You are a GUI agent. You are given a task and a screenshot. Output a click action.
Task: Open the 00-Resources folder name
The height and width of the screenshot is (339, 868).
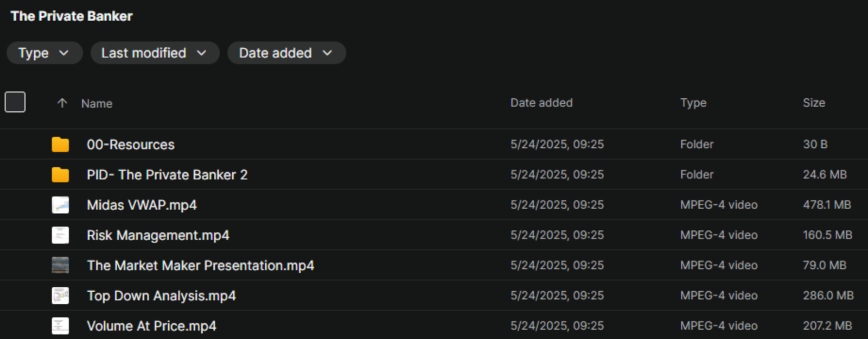[131, 145]
